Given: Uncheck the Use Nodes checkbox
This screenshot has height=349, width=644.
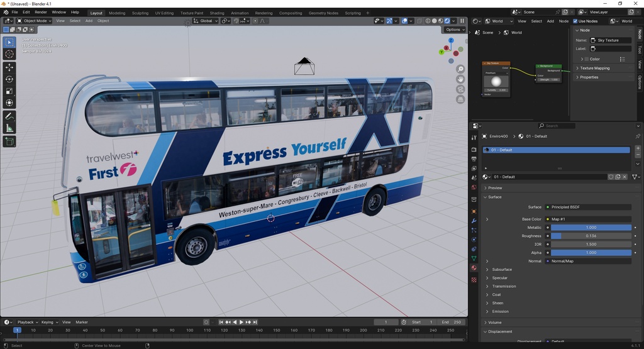Looking at the screenshot, I should pyautogui.click(x=575, y=21).
